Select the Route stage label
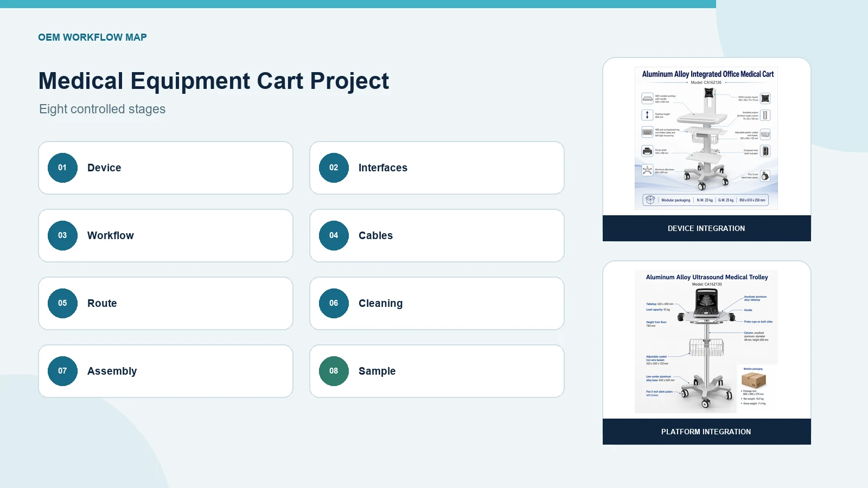This screenshot has height=488, width=868. (102, 303)
